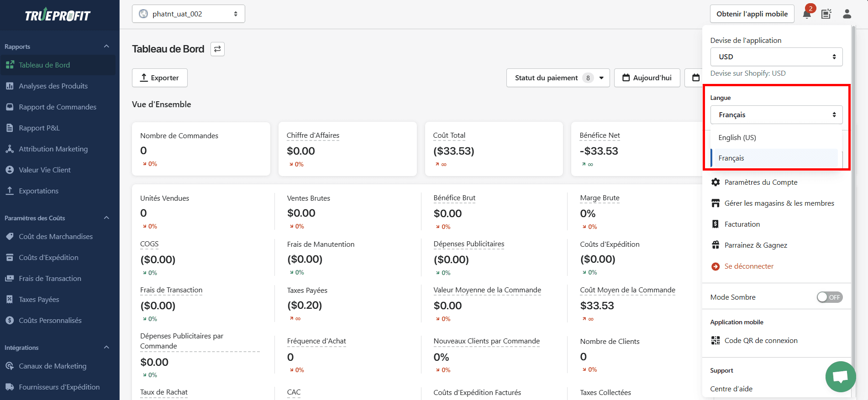This screenshot has height=400, width=868.
Task: Open the green chat support bubble
Action: pos(841,377)
